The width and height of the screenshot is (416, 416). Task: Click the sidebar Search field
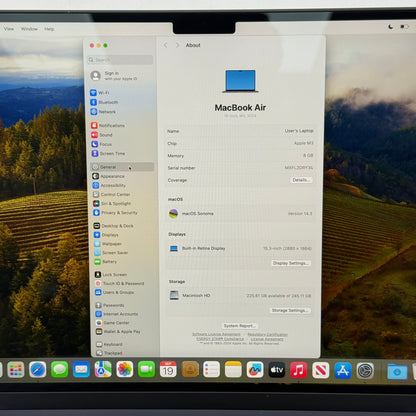[x=120, y=60]
